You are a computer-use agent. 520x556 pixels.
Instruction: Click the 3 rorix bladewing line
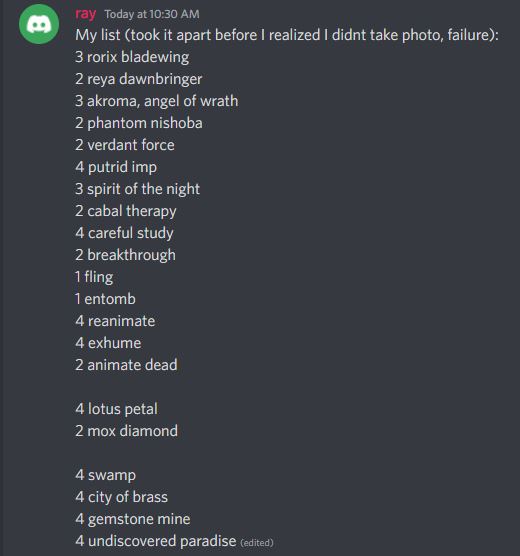132,57
